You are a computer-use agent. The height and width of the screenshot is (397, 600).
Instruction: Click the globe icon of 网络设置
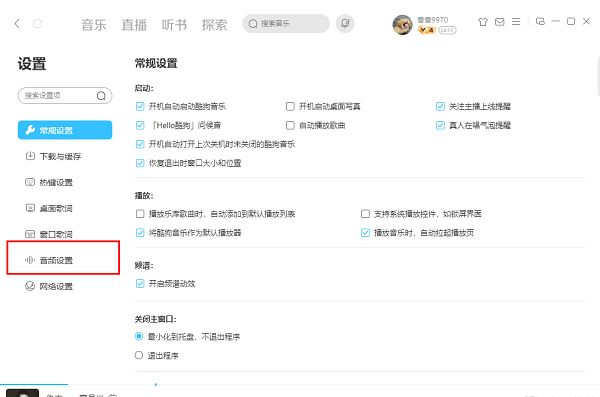[x=30, y=286]
